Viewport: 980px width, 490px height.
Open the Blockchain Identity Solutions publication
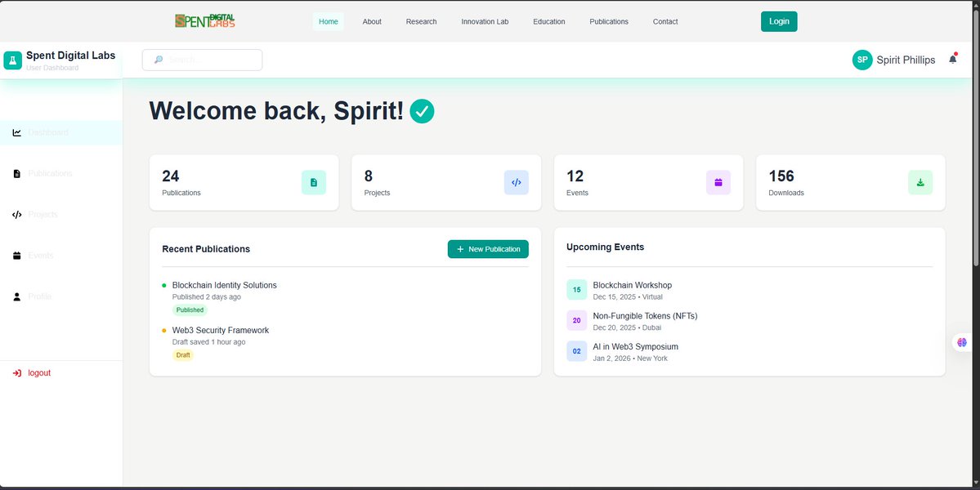pos(224,284)
